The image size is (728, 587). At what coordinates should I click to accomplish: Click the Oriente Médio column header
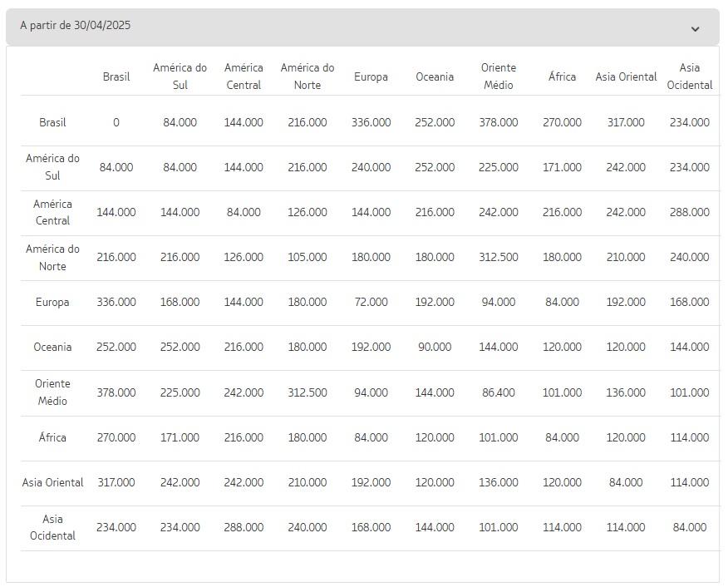(498, 76)
